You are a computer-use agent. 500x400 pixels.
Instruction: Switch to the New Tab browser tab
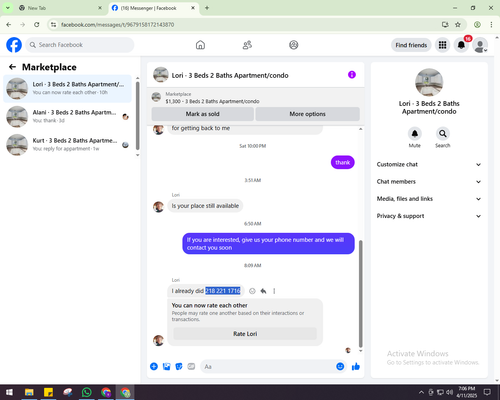[x=60, y=8]
